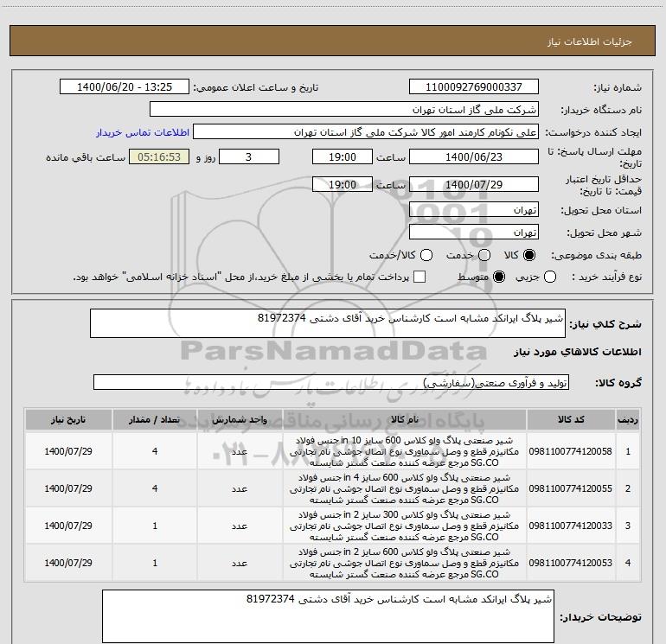The height and width of the screenshot is (644, 666).
Task: Click the request creator field علی نکونام
Action: coord(366,132)
